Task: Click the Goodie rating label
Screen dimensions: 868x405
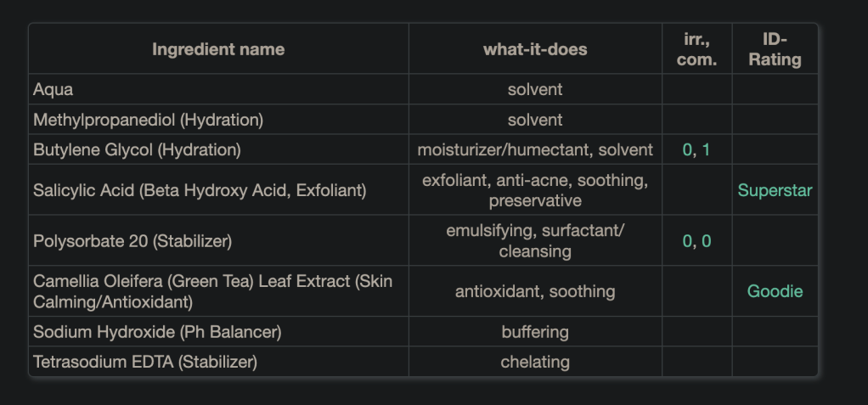Action: [x=775, y=291]
